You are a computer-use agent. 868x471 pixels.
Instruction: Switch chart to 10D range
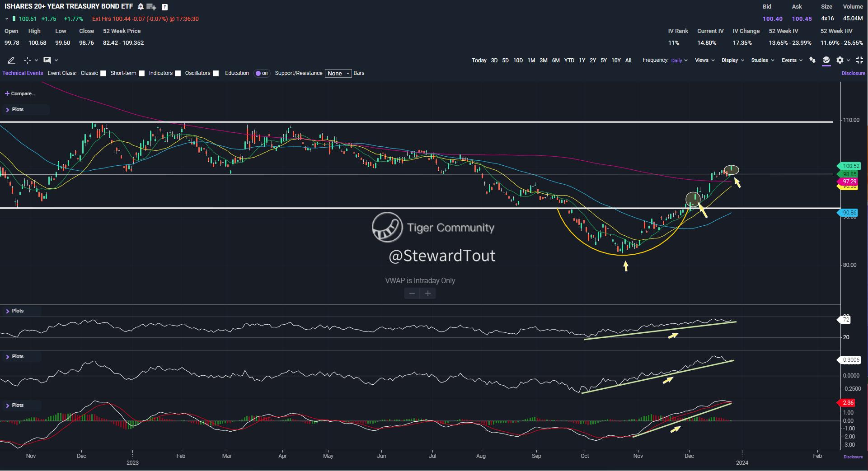(518, 61)
